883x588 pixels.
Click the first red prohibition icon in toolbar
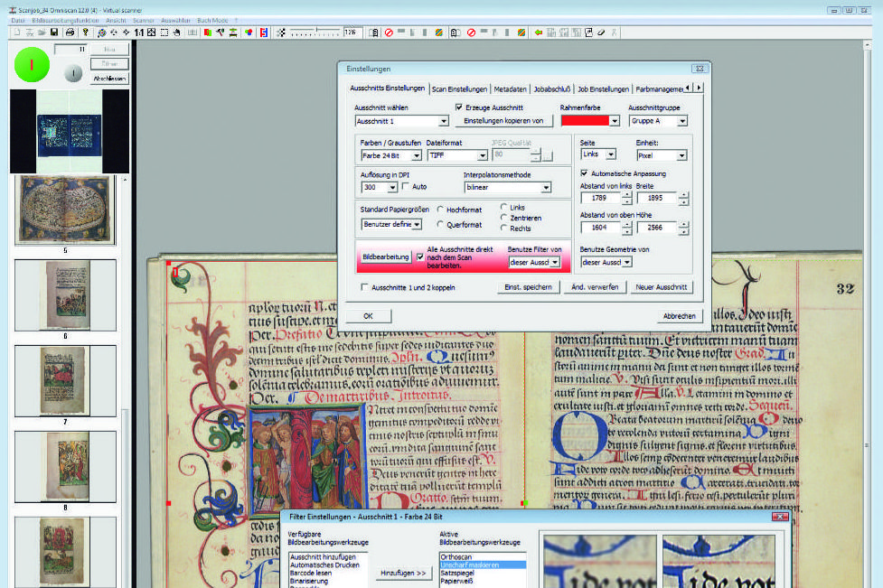389,33
